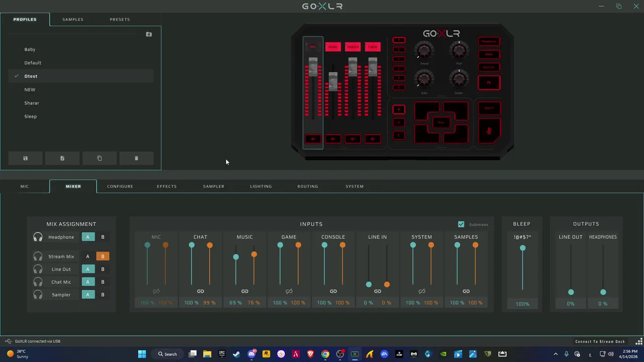Open Google Chrome from the taskbar
This screenshot has width=644, height=362.
tap(326, 354)
